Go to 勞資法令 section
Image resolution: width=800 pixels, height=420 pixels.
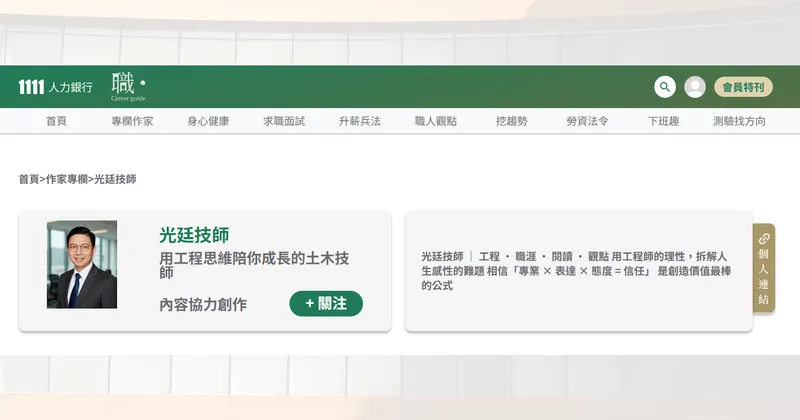(x=587, y=121)
